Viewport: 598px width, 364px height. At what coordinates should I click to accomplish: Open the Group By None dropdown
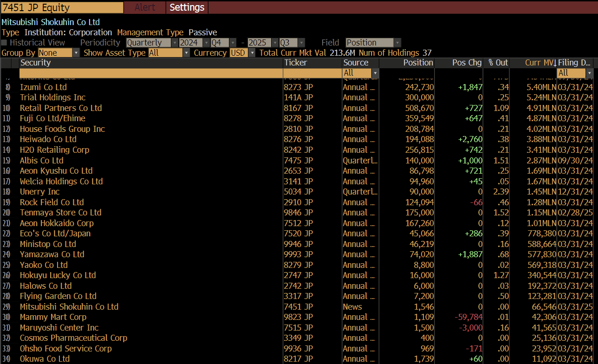click(58, 53)
